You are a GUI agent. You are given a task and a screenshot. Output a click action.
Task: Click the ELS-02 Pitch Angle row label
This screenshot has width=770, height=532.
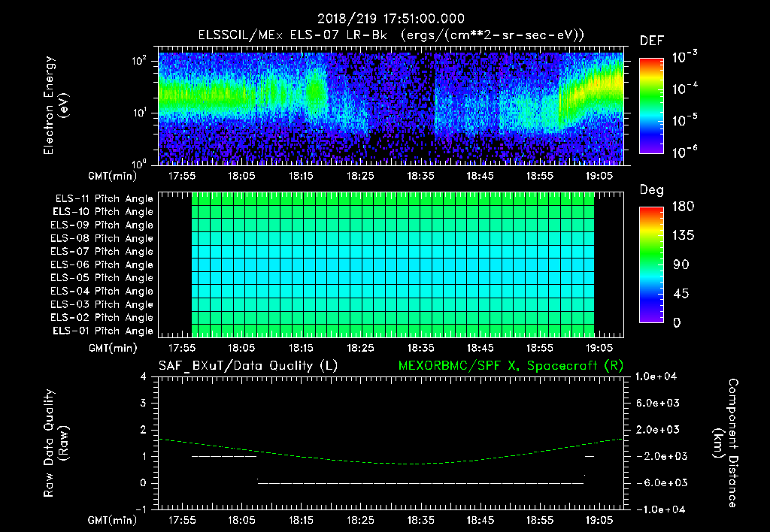click(x=102, y=318)
